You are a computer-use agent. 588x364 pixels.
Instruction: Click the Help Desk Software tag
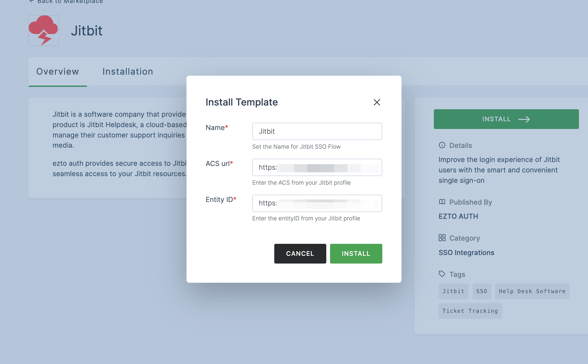(531, 290)
